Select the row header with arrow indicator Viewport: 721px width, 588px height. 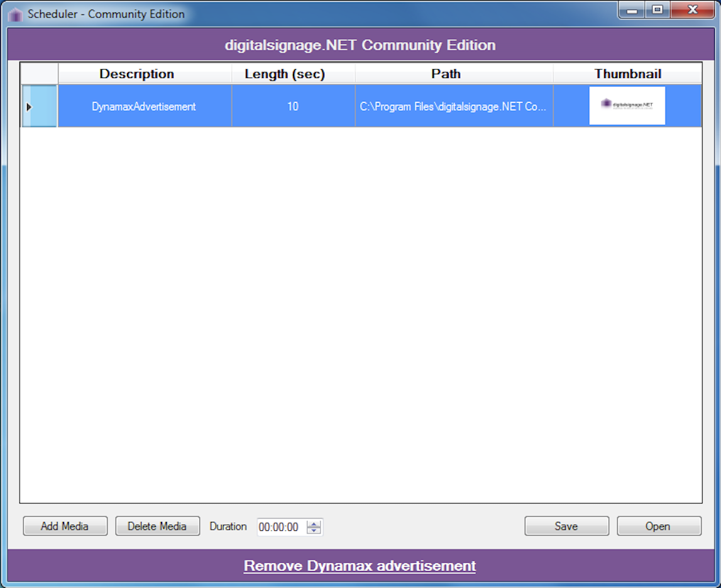[39, 106]
